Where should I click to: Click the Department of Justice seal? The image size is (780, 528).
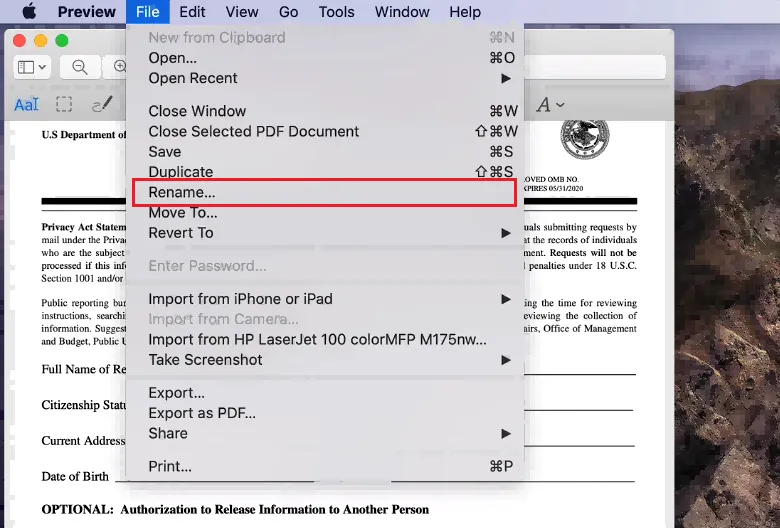pyautogui.click(x=585, y=138)
